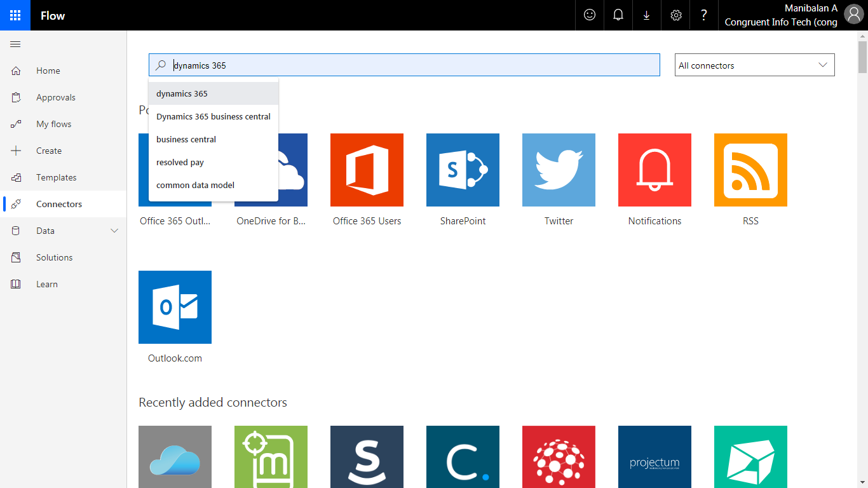The height and width of the screenshot is (488, 868).
Task: Select Create in sidebar
Action: 64,151
